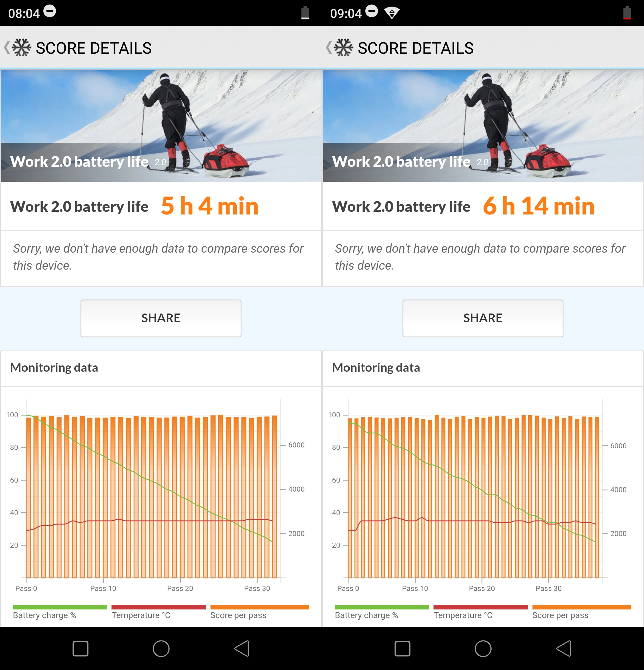The image size is (644, 670).
Task: Tap the back triangle on right screen
Action: click(x=564, y=649)
